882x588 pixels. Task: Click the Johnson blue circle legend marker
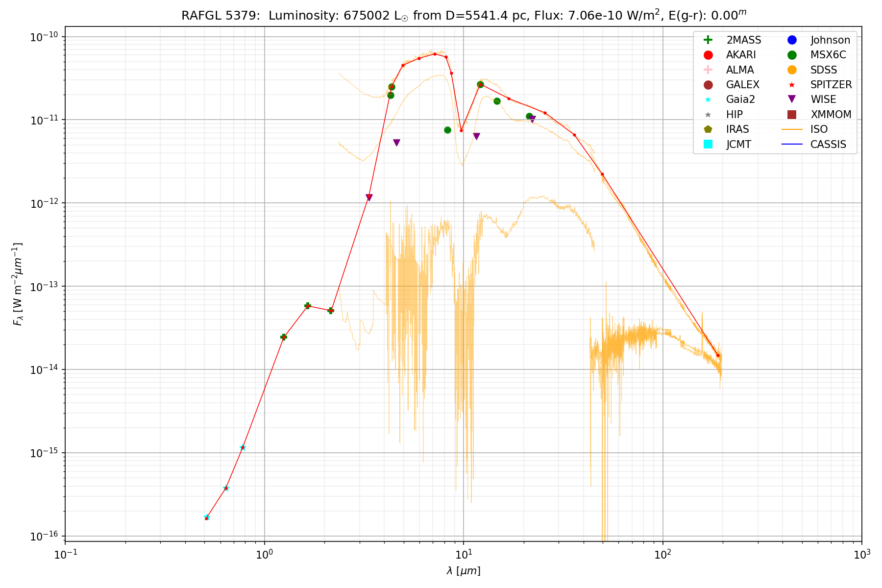click(791, 40)
